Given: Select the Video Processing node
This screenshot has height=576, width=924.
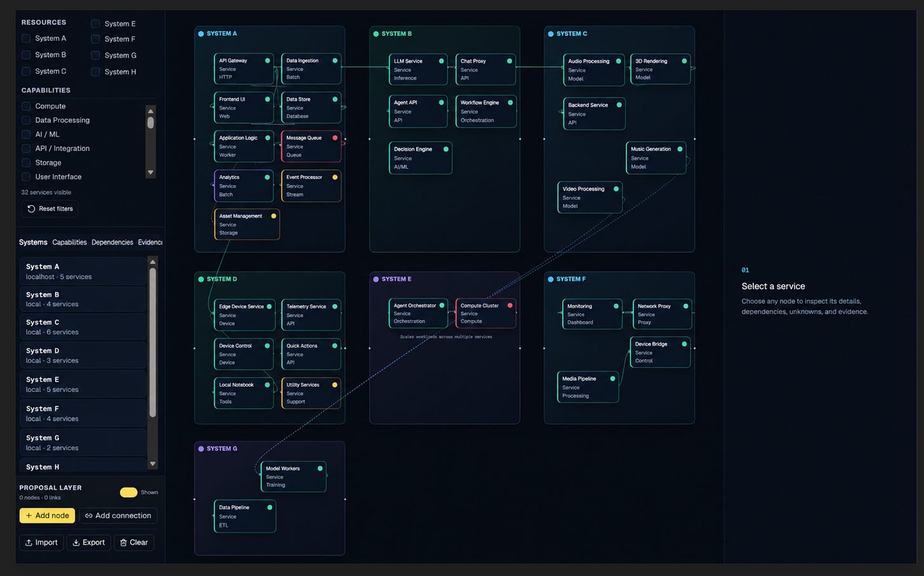Looking at the screenshot, I should [x=590, y=198].
